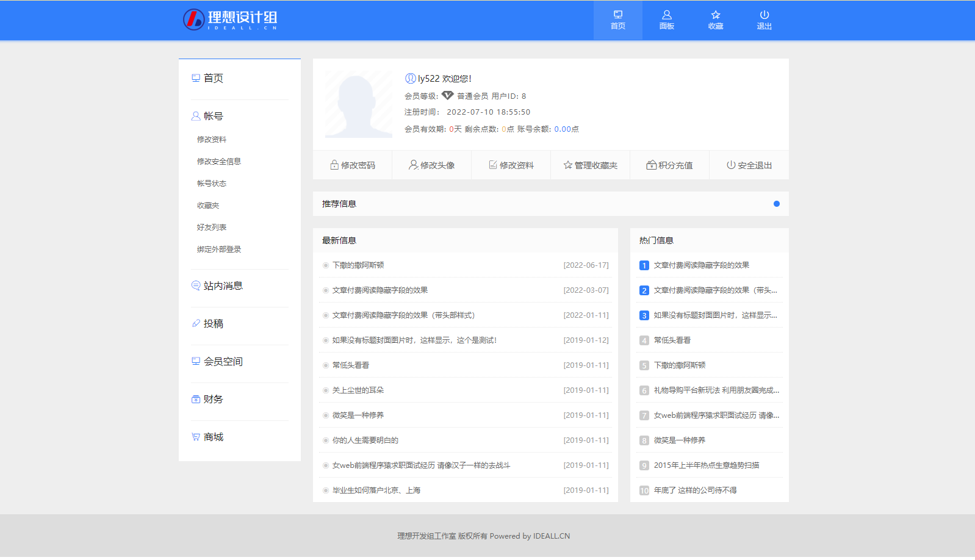The height and width of the screenshot is (560, 975).
Task: Open the 面板 tab in top navigation
Action: coord(667,20)
